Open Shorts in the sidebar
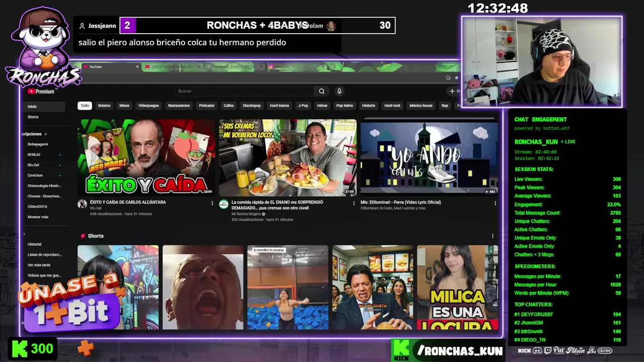The height and width of the screenshot is (362, 644). pyautogui.click(x=44, y=117)
